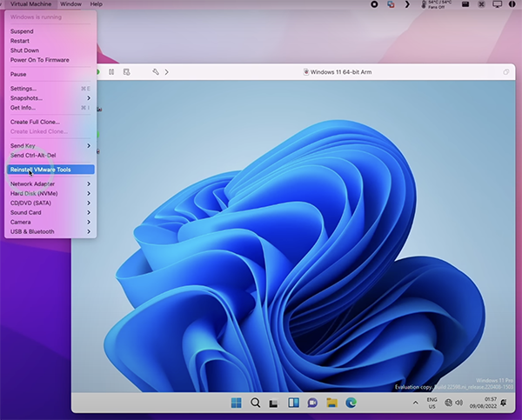Open the Windows Start button
Screen dimensions: 522x420
pos(236,403)
